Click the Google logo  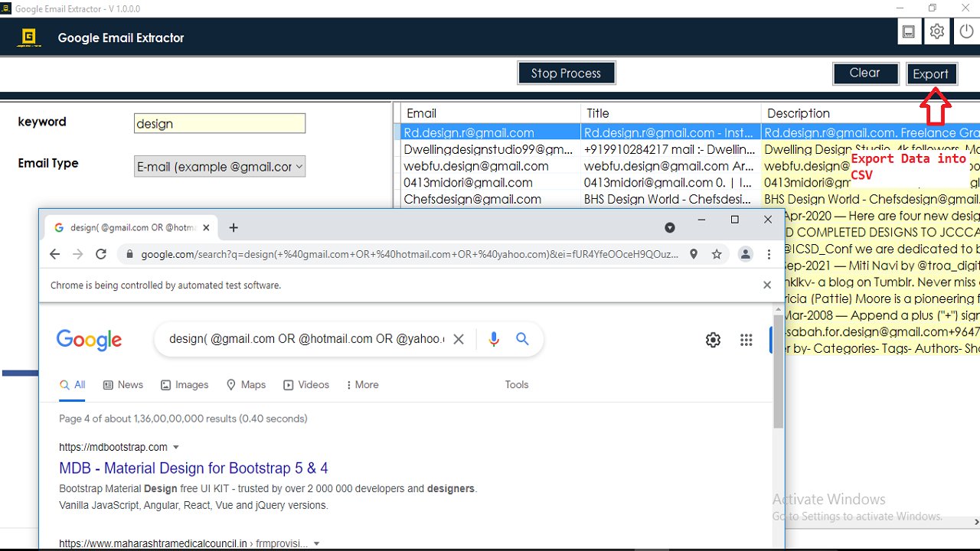[x=90, y=339]
